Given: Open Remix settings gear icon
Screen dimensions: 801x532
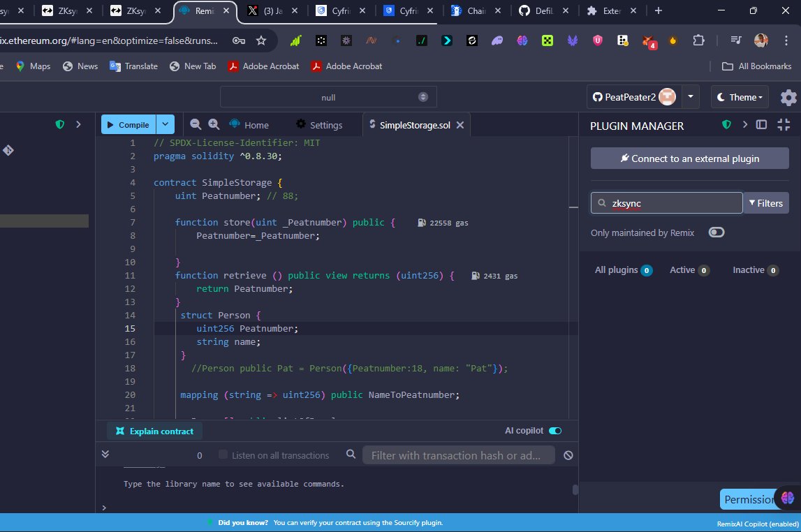Looking at the screenshot, I should [x=788, y=98].
